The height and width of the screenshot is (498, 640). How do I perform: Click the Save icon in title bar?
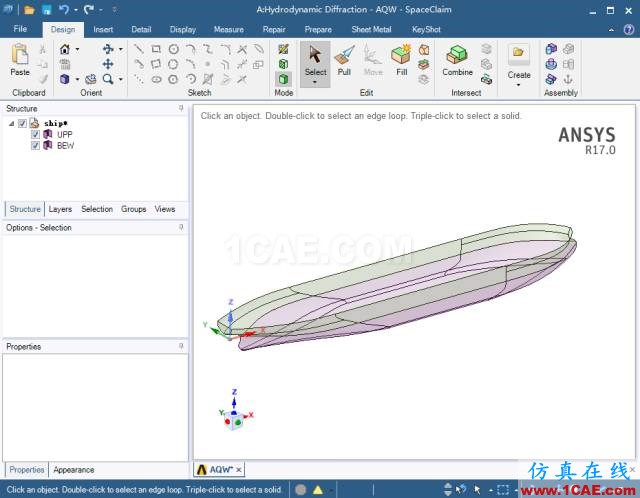[47, 9]
